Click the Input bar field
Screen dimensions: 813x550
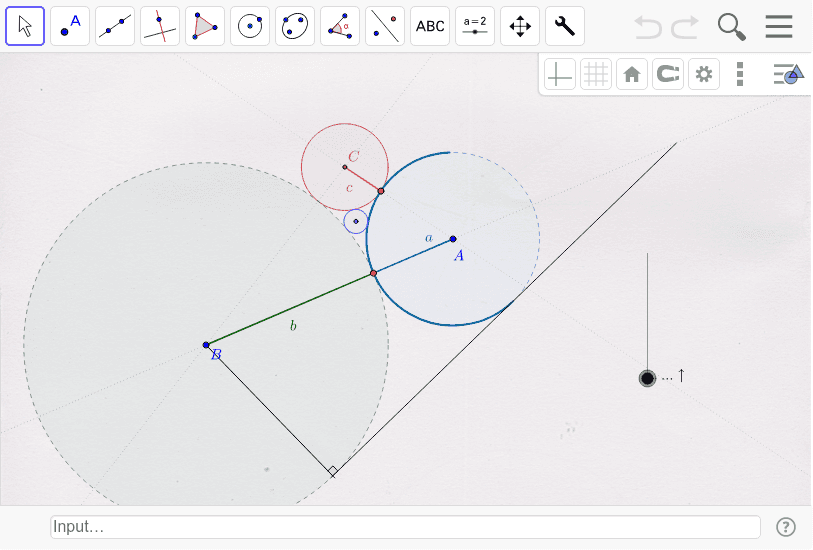coord(405,527)
